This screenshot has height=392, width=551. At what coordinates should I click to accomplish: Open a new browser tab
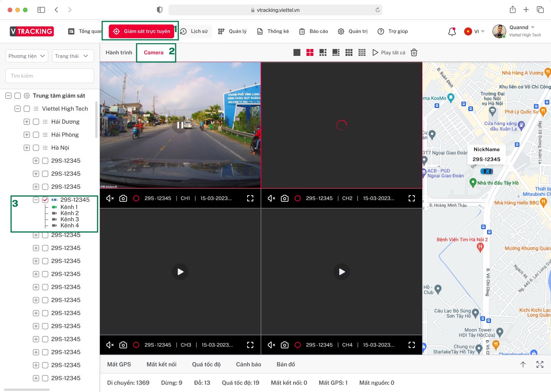coord(526,10)
